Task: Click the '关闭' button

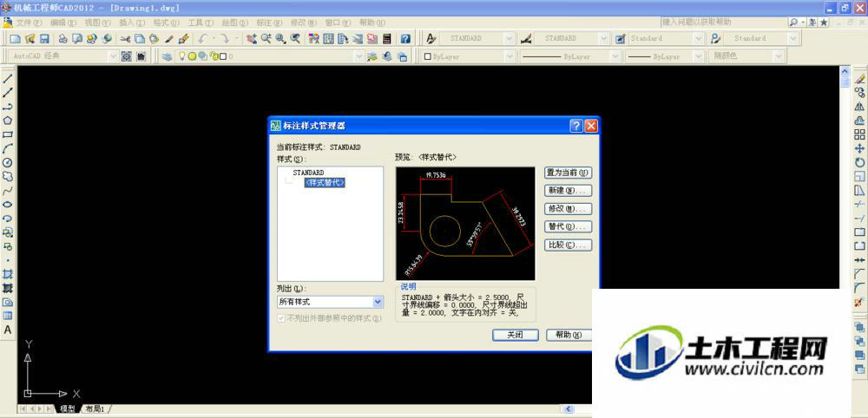Action: click(515, 335)
